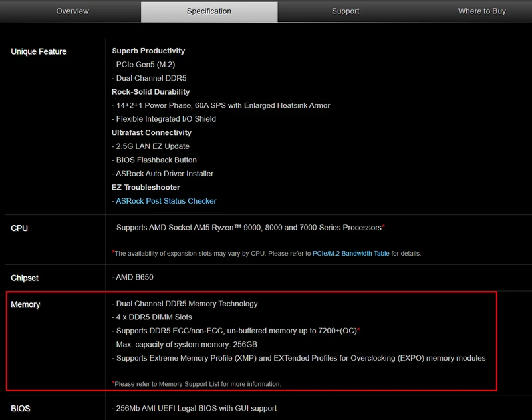Switch to the Overview tab
The width and height of the screenshot is (532, 420).
pyautogui.click(x=72, y=11)
